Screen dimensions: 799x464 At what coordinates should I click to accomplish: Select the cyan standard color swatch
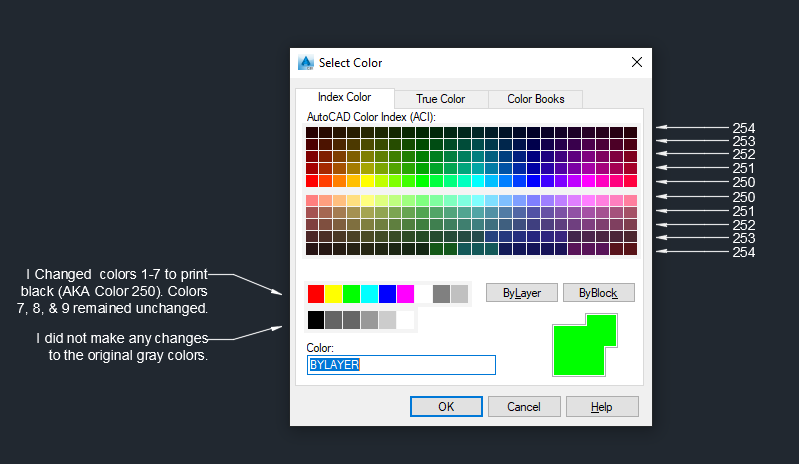point(369,294)
